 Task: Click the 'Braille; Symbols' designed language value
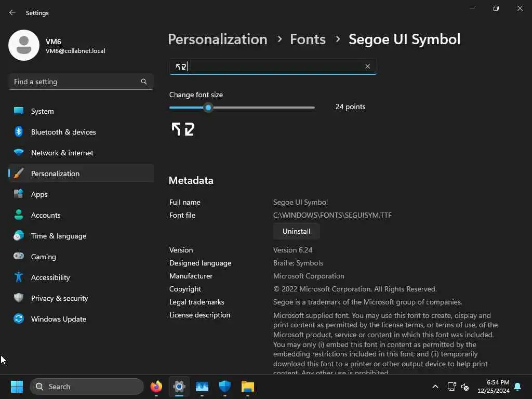pos(298,263)
